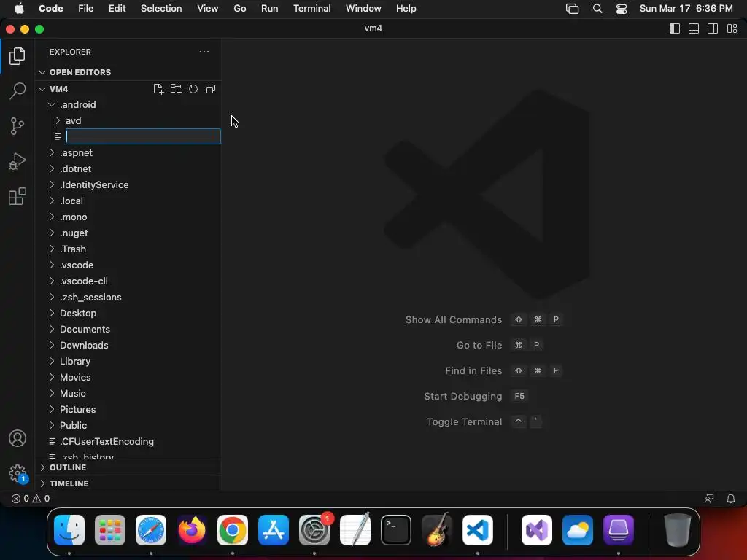Open System Settings from the Dock
This screenshot has height=560, width=747.
coord(314,530)
